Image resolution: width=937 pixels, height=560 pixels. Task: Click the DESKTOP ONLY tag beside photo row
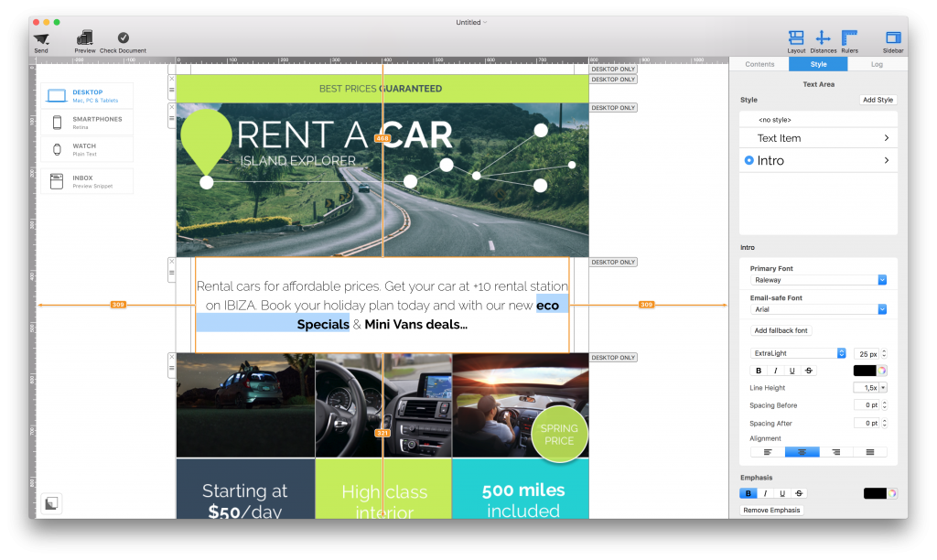613,358
